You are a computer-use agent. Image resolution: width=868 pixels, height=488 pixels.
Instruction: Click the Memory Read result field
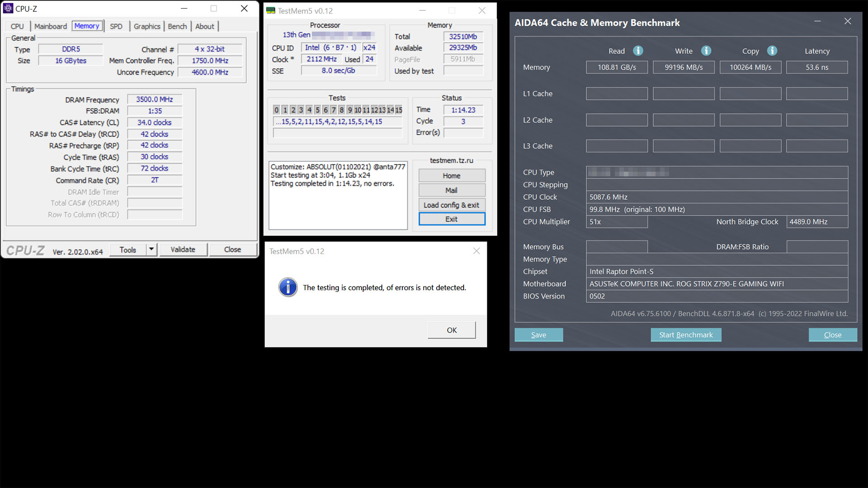point(617,67)
